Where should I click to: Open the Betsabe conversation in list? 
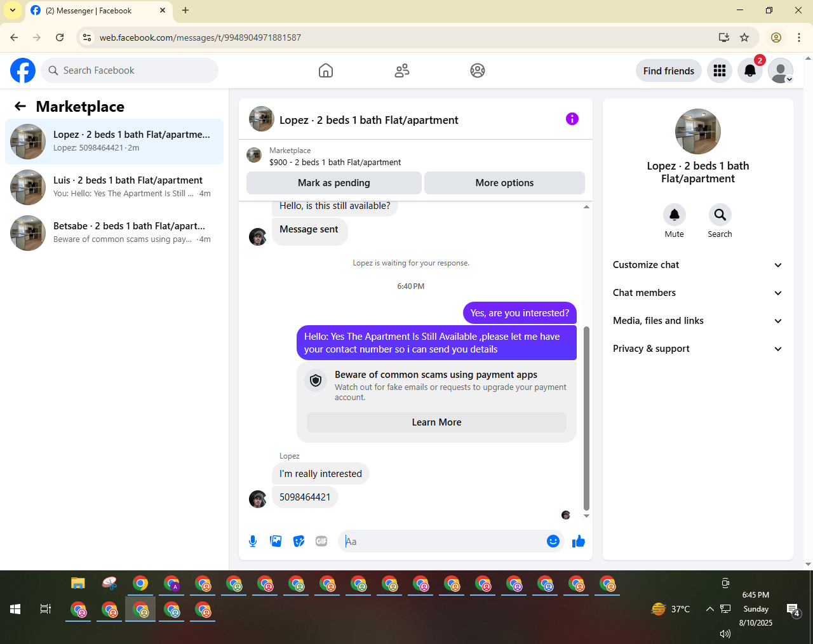coord(114,233)
